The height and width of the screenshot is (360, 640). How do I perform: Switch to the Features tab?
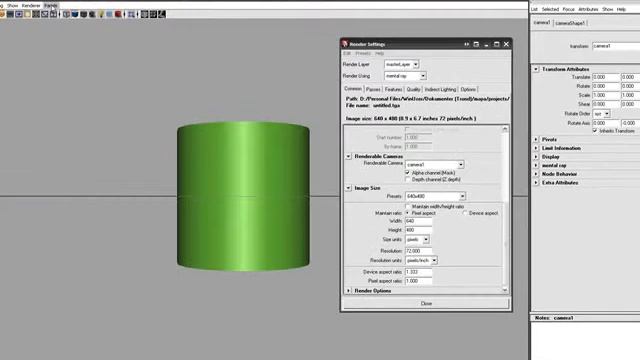[393, 89]
